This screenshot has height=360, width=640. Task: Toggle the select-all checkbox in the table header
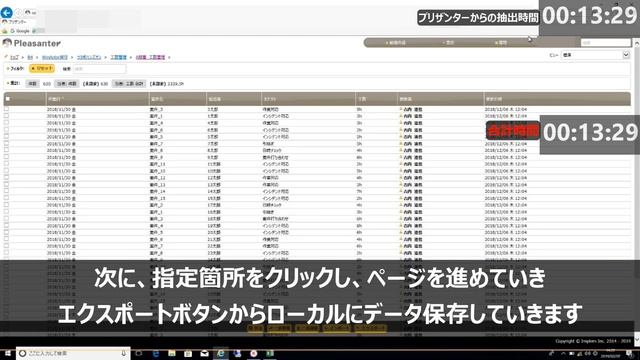coord(7,99)
